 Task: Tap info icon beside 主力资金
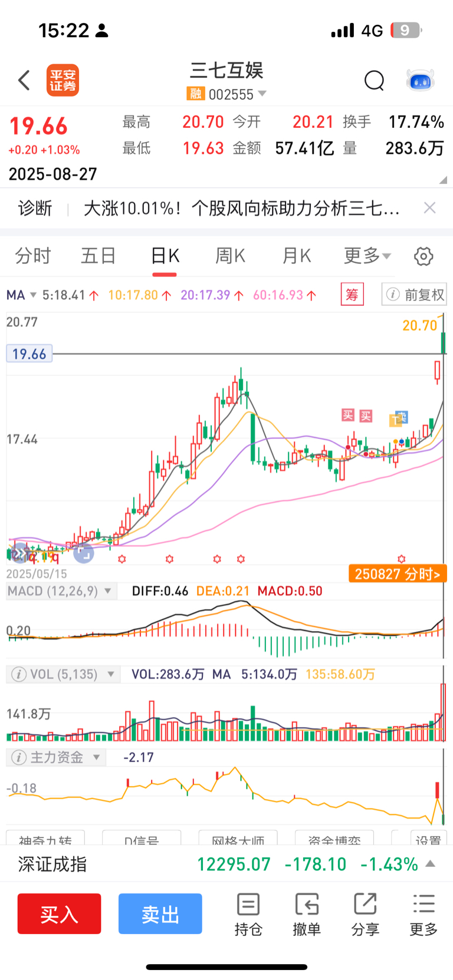pyautogui.click(x=19, y=757)
